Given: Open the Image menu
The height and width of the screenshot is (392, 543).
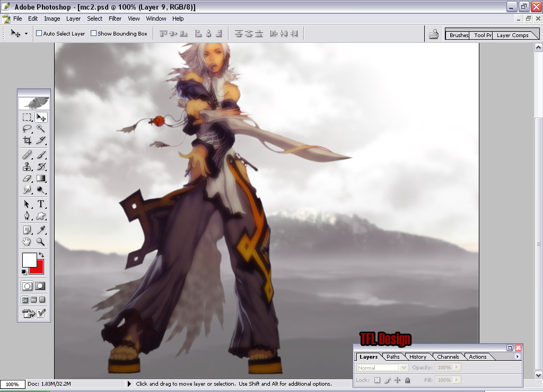Looking at the screenshot, I should coord(52,19).
